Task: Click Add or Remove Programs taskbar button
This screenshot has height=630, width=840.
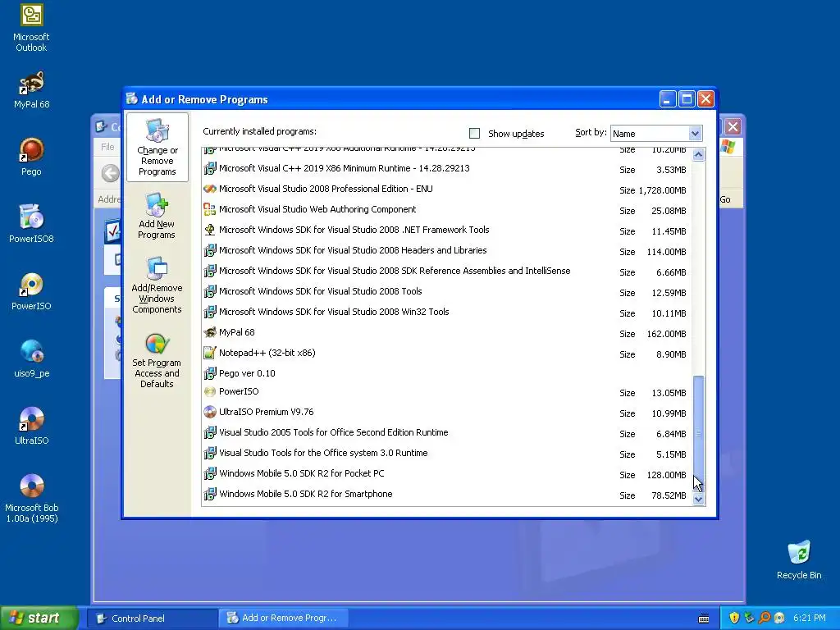Action: 284,619
